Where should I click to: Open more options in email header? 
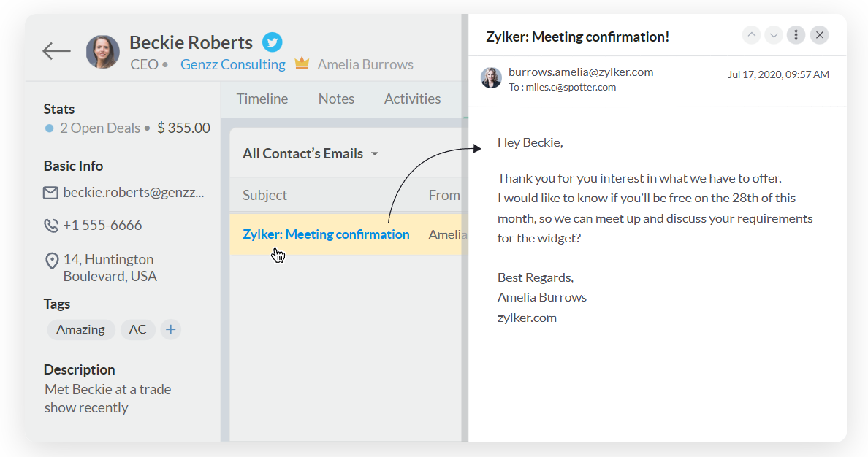tap(796, 35)
